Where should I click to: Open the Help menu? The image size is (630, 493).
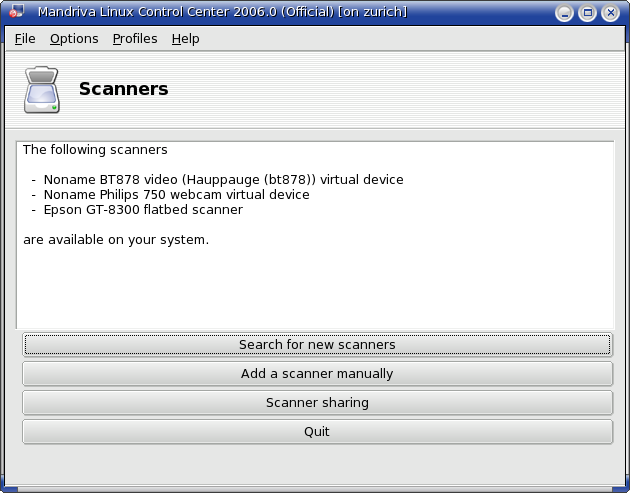(x=185, y=39)
